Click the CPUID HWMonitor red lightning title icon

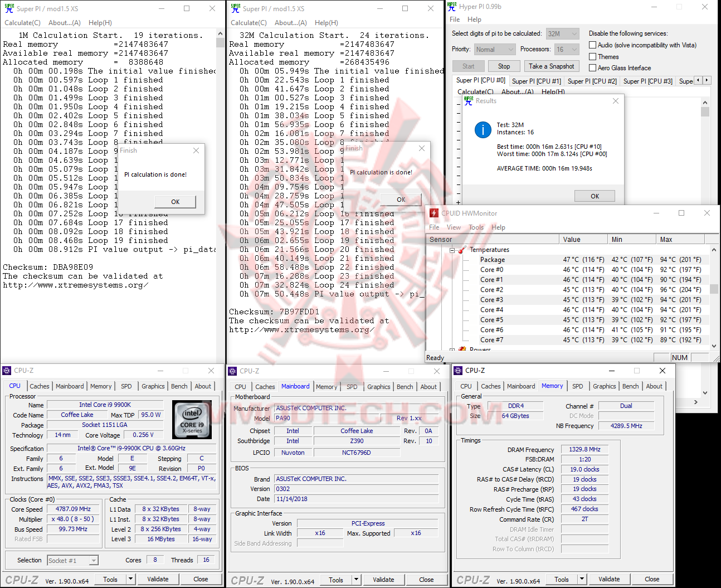[434, 213]
